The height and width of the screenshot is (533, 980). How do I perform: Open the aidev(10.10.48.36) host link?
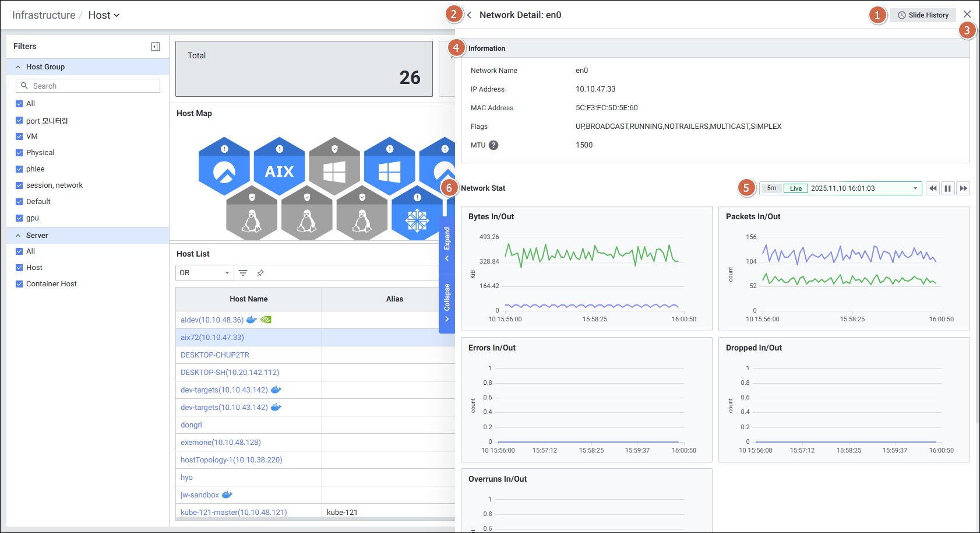(212, 320)
